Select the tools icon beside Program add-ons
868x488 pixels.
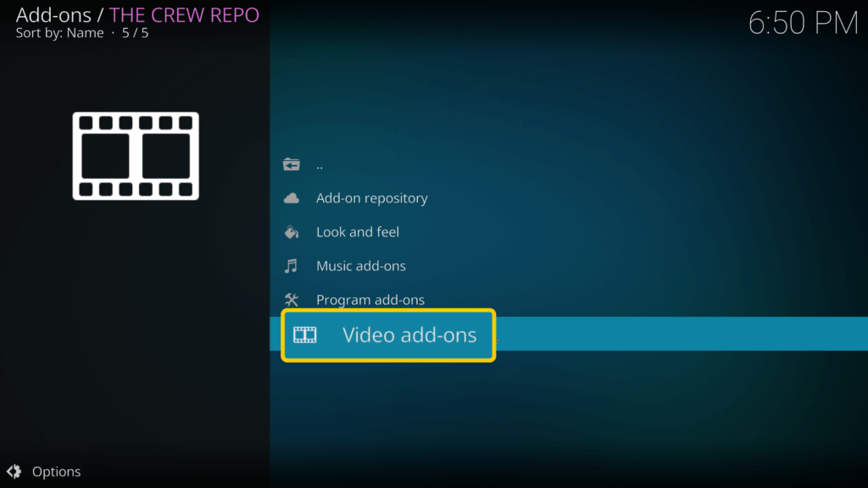coord(292,299)
